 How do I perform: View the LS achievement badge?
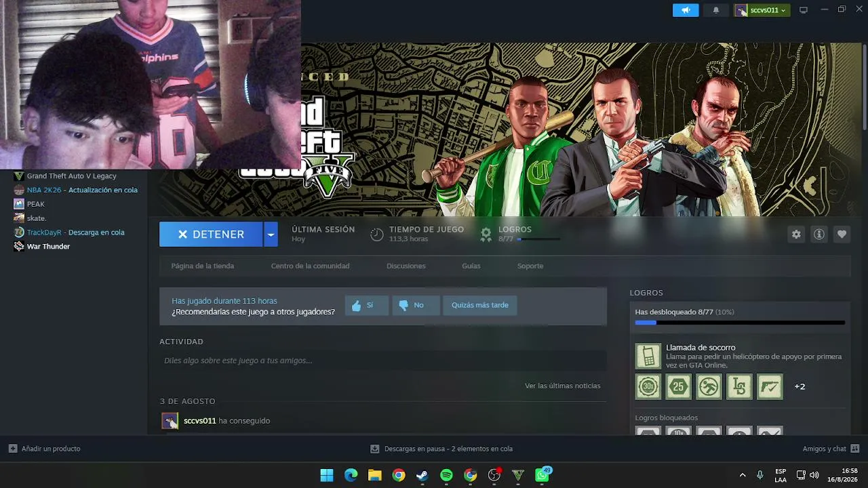739,386
